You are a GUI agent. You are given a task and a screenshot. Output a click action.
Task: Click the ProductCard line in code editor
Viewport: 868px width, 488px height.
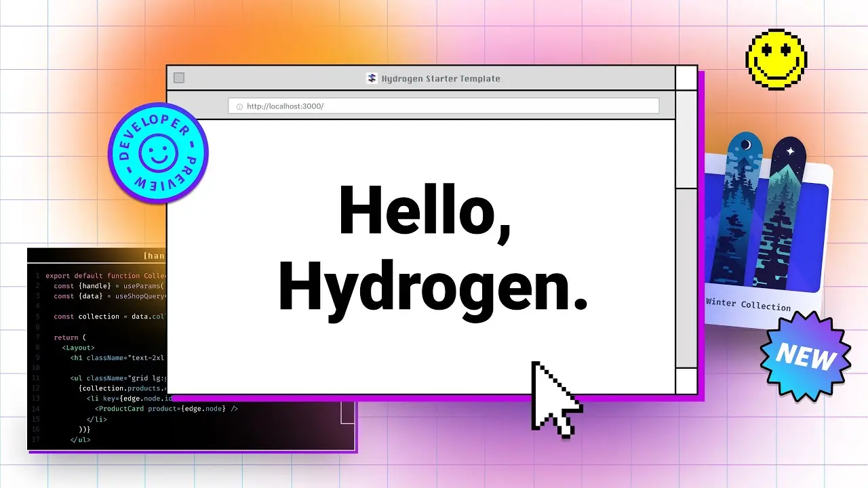point(166,409)
